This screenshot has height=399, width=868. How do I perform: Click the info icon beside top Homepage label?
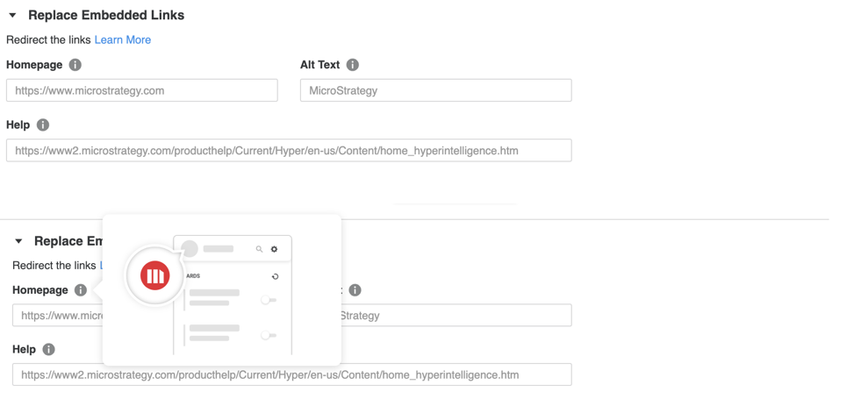(75, 65)
